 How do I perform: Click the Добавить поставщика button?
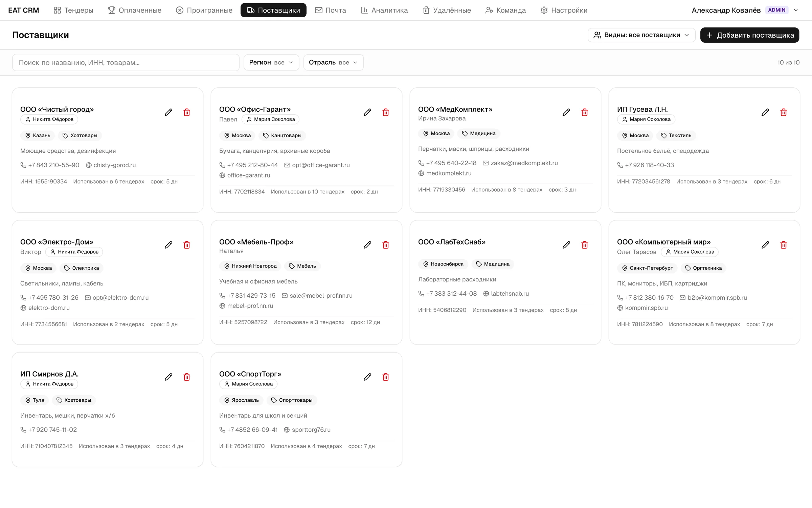750,35
